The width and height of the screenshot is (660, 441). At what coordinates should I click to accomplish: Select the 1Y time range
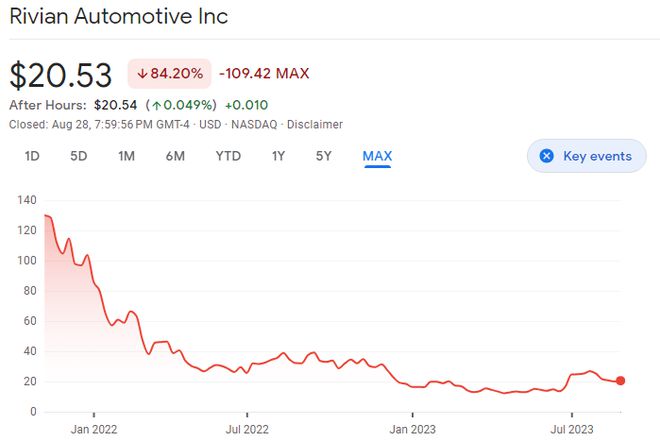[x=279, y=156]
